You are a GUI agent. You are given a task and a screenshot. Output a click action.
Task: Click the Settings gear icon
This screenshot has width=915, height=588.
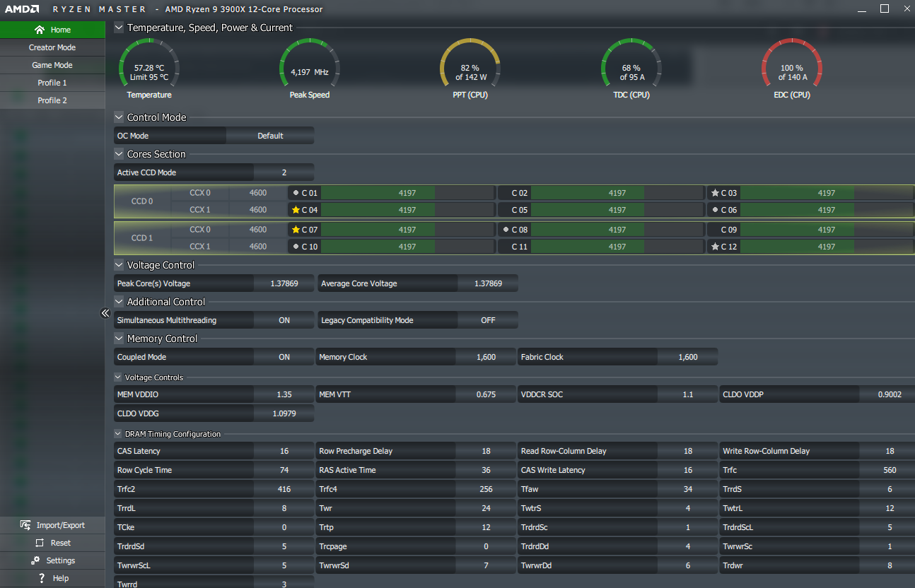[x=35, y=560]
